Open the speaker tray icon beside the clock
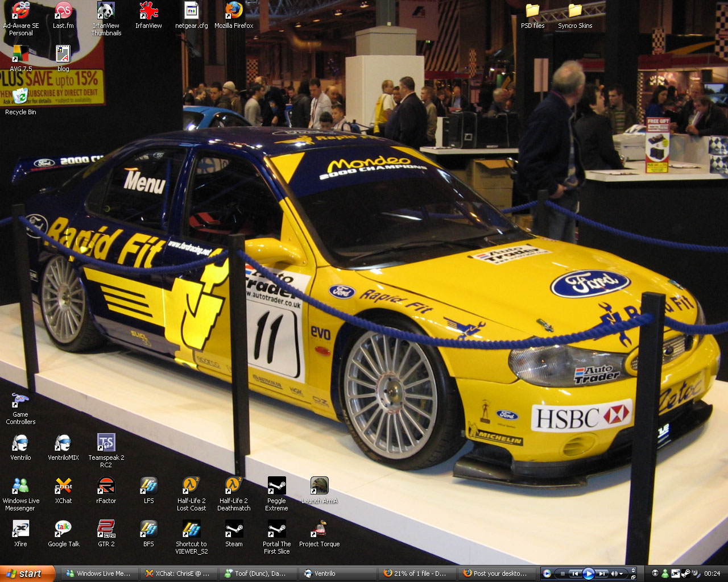Viewport: 728px width, 582px height. [x=696, y=573]
